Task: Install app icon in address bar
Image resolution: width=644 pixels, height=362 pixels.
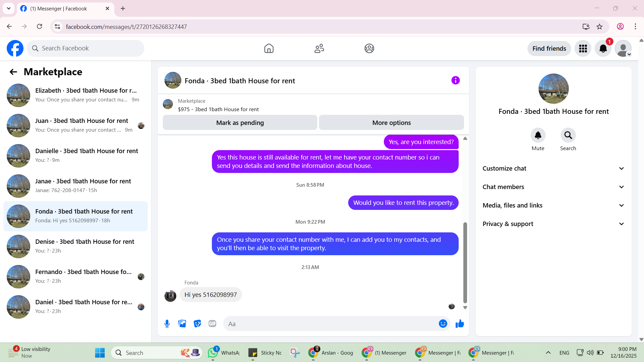Action: [x=586, y=27]
